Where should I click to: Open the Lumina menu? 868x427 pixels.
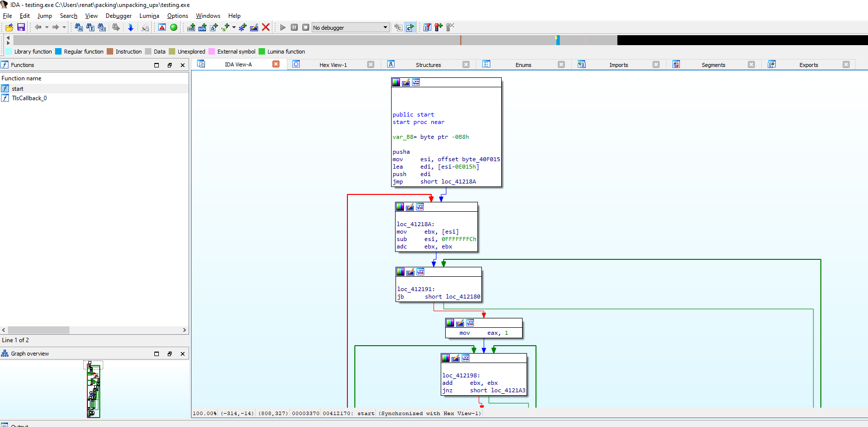click(x=149, y=16)
